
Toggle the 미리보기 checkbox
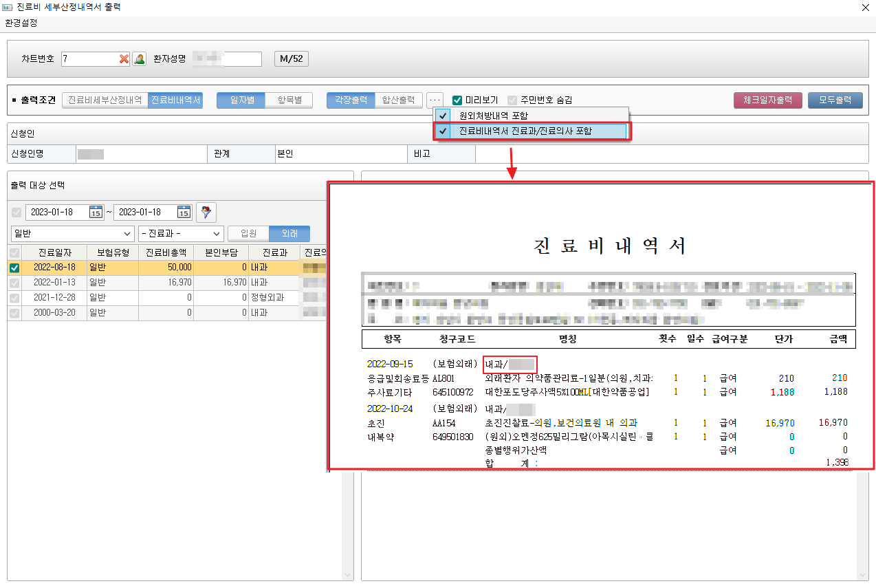457,100
